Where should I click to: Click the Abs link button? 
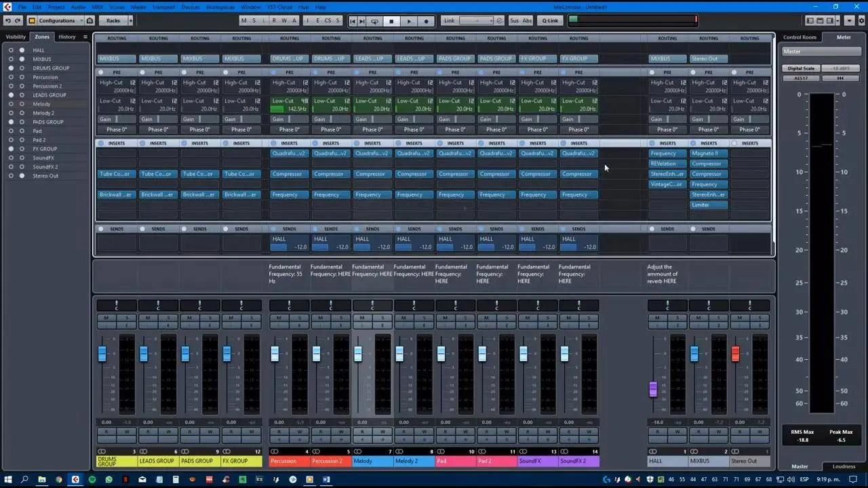tap(527, 21)
